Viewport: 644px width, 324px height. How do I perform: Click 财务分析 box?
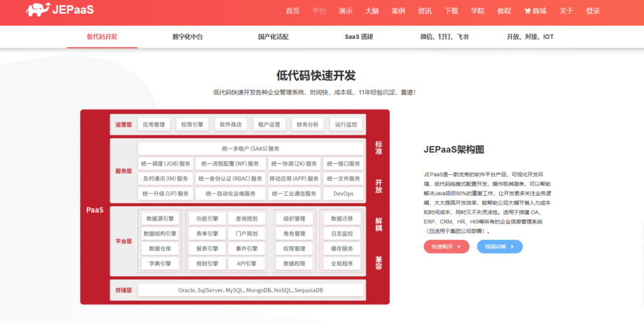308,125
